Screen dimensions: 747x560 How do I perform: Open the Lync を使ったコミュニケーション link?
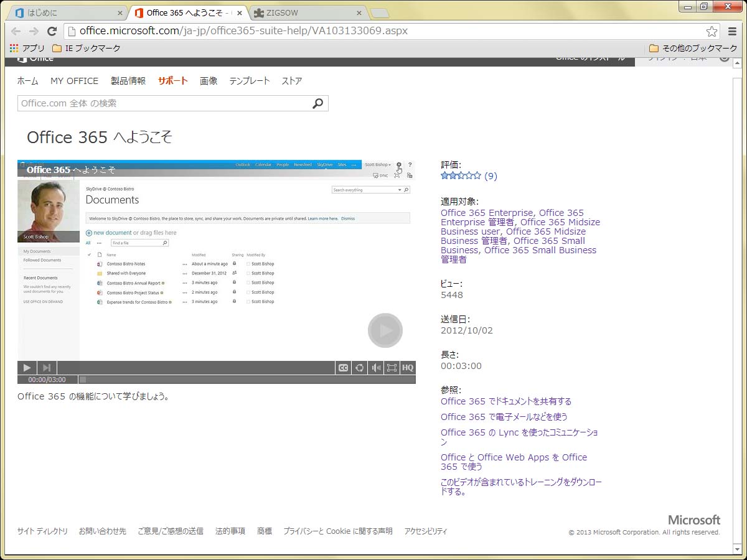click(x=519, y=437)
